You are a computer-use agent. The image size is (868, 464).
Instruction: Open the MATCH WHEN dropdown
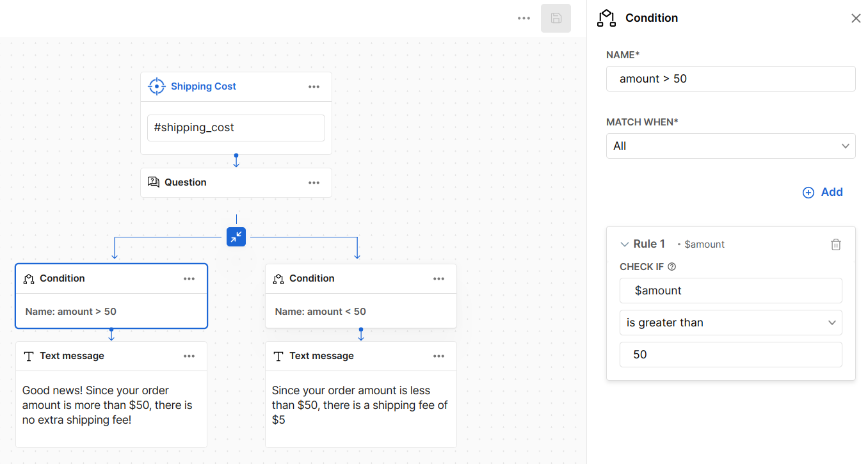coord(730,146)
